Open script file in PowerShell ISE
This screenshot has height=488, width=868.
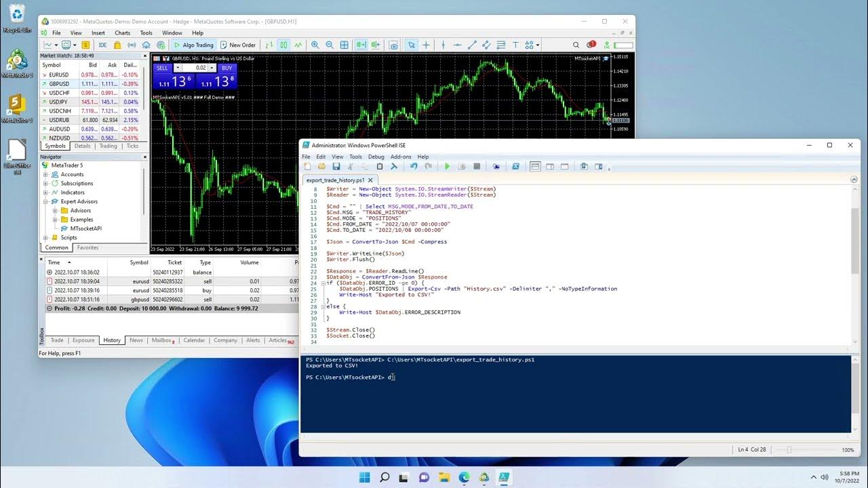point(321,167)
